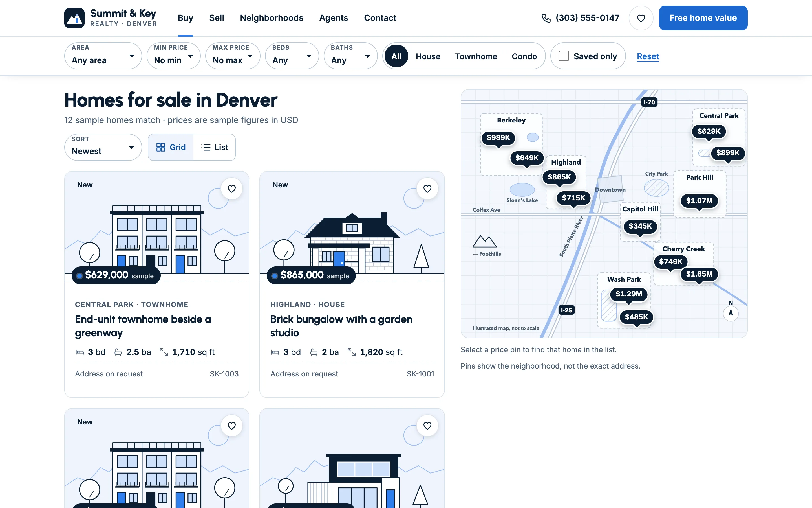The height and width of the screenshot is (508, 812).
Task: Click the 1,710 sq ft value
Action: click(x=193, y=352)
